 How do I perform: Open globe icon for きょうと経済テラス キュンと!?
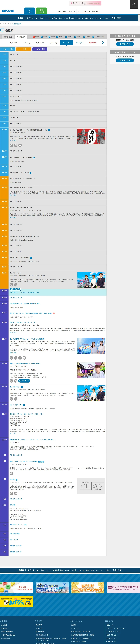point(11,358)
